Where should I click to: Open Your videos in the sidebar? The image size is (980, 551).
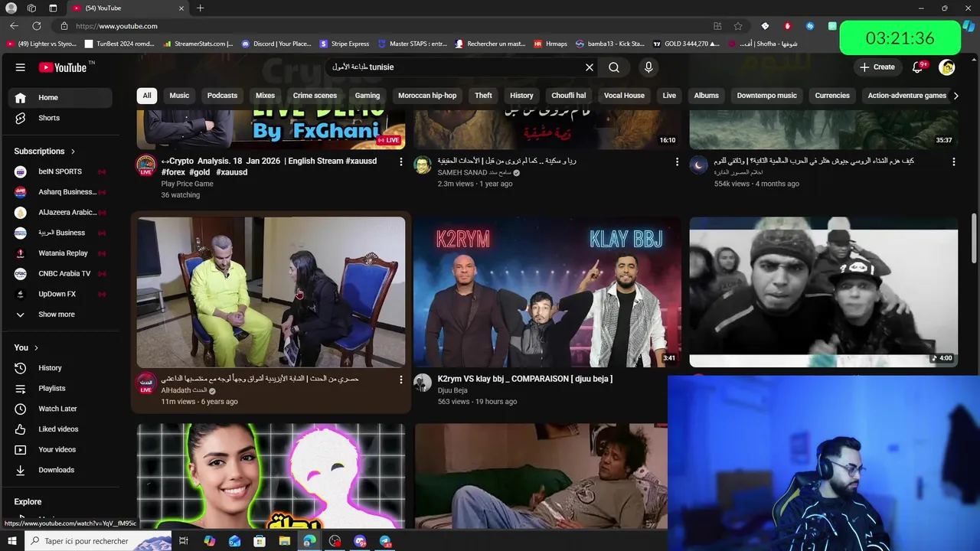pos(60,450)
